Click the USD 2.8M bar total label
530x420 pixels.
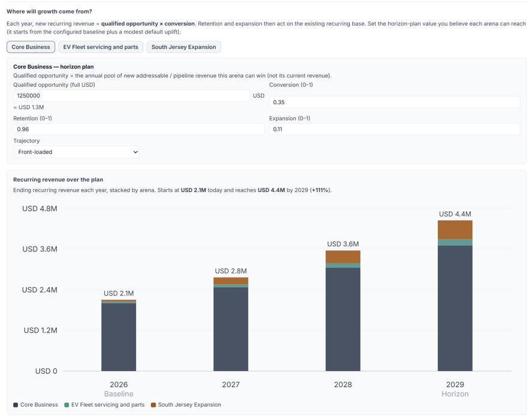click(x=231, y=271)
